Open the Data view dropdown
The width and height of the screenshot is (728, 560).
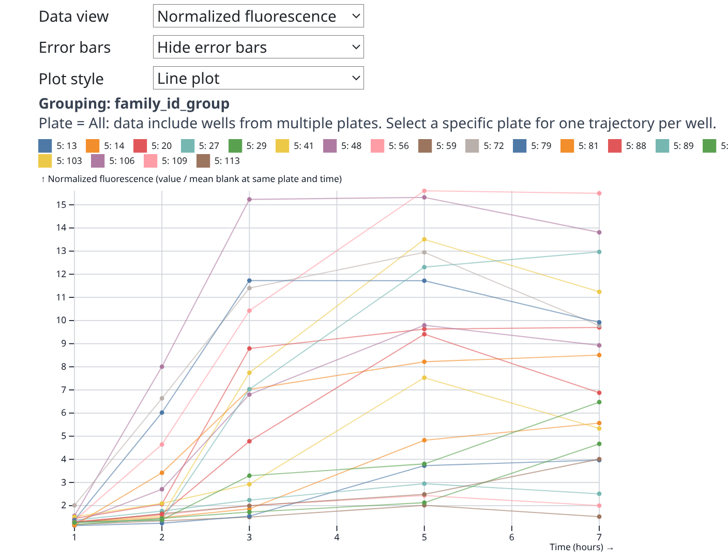click(258, 16)
